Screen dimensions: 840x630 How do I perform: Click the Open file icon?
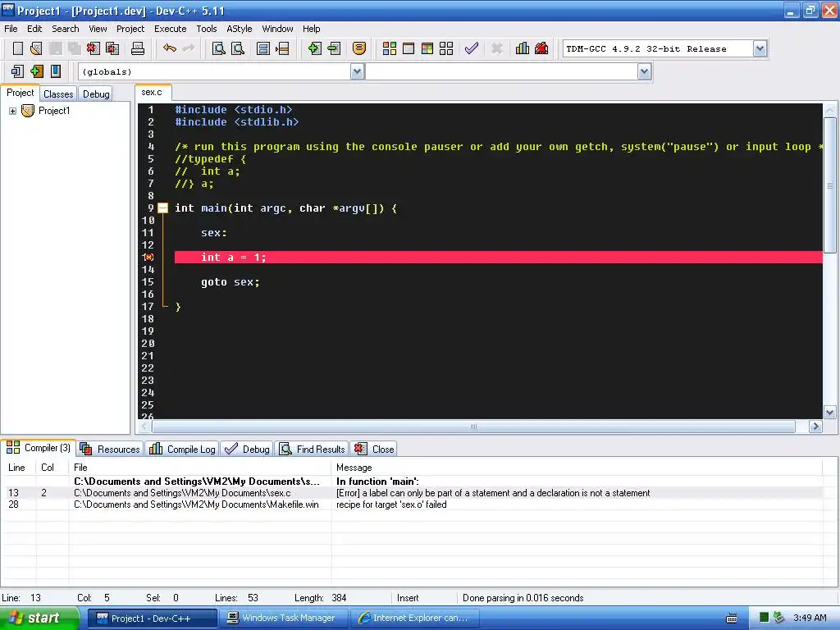(x=36, y=48)
